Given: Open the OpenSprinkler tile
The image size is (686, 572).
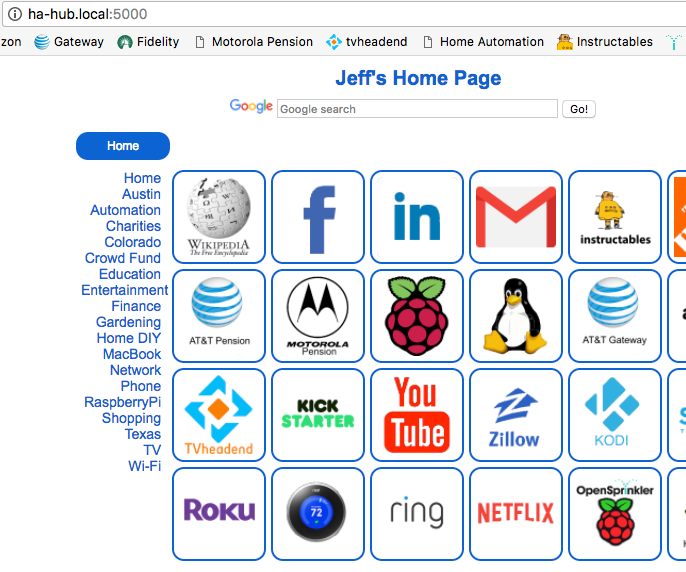Looking at the screenshot, I should [615, 514].
